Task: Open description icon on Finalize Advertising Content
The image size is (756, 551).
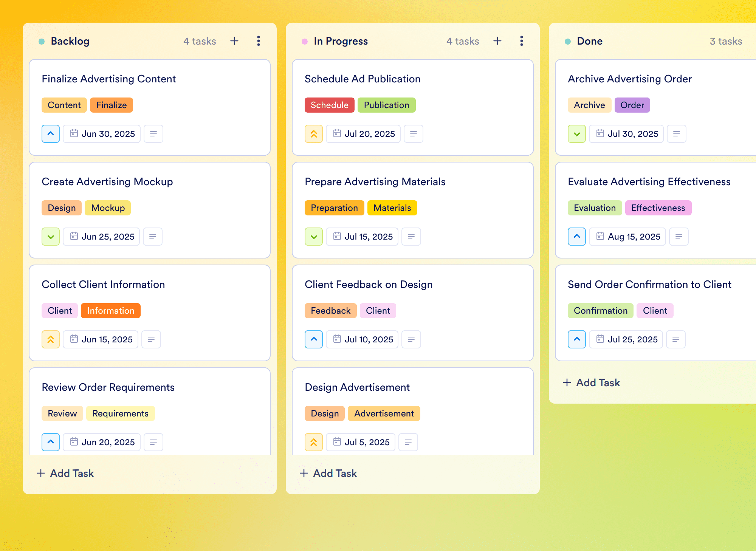Action: click(x=153, y=134)
